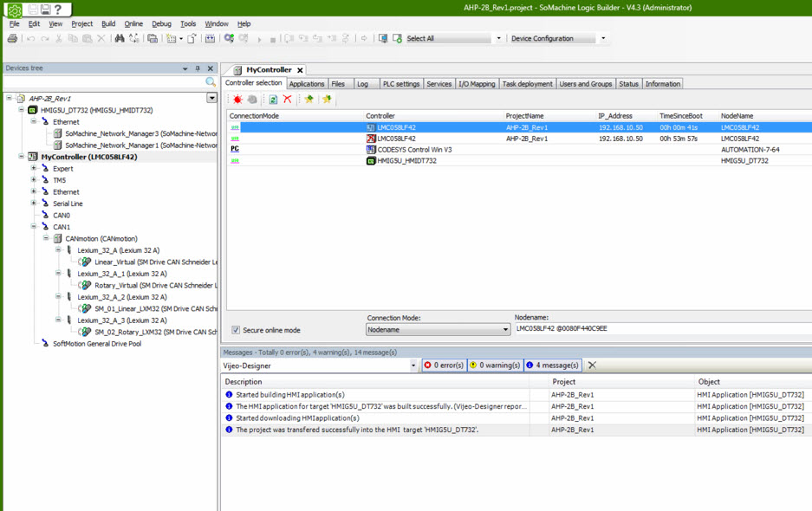Toggle pin on Devices tree panel
The width and height of the screenshot is (812, 511).
(198, 68)
